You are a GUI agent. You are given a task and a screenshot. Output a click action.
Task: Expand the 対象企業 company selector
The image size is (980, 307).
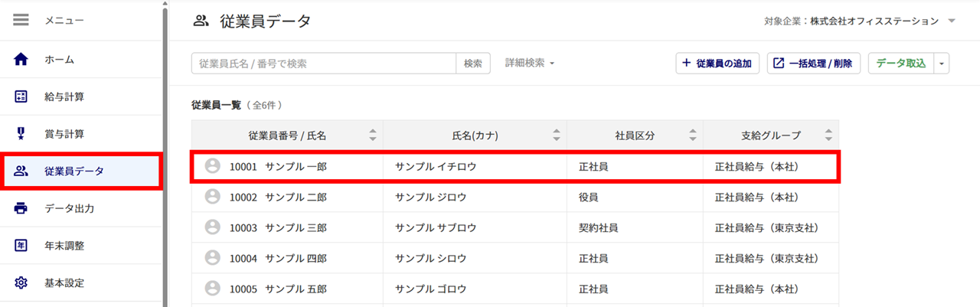click(952, 21)
